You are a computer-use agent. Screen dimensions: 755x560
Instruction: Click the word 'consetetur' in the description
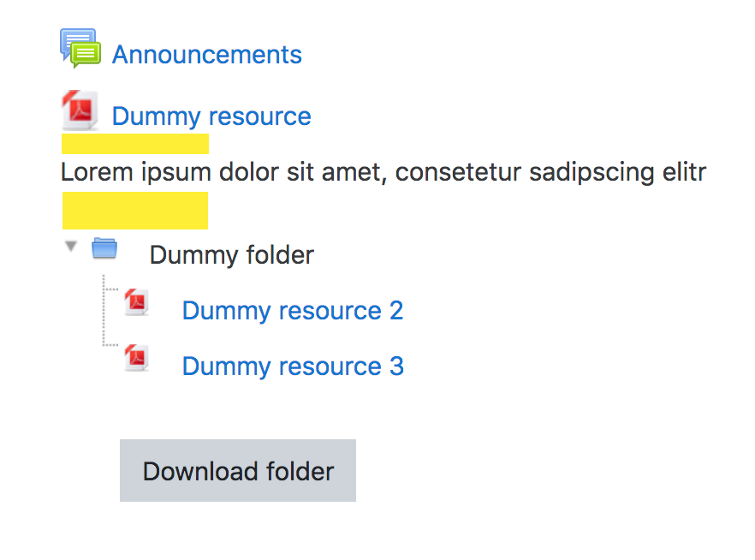pyautogui.click(x=458, y=172)
